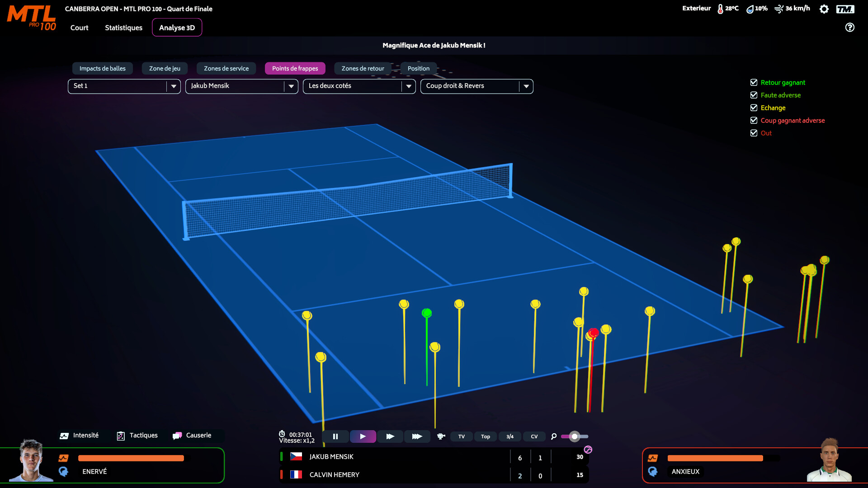The width and height of the screenshot is (868, 488).
Task: Open the settings gear
Action: [824, 9]
